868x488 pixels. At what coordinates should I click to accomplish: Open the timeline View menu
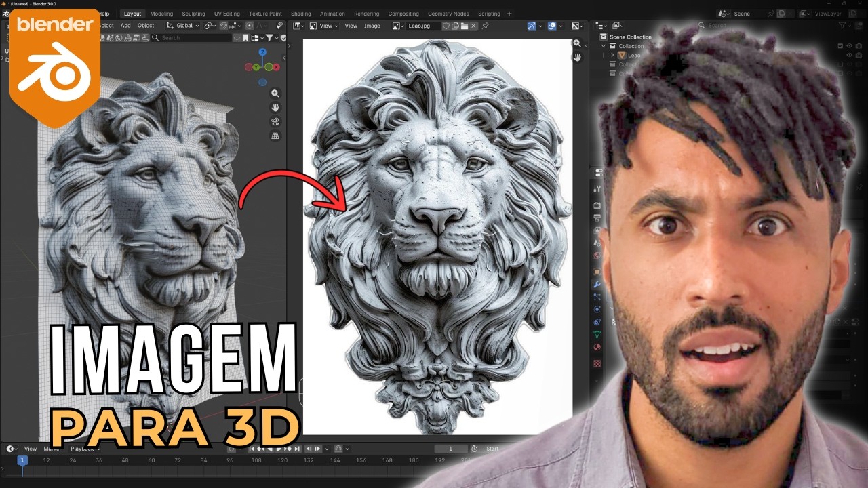point(31,449)
